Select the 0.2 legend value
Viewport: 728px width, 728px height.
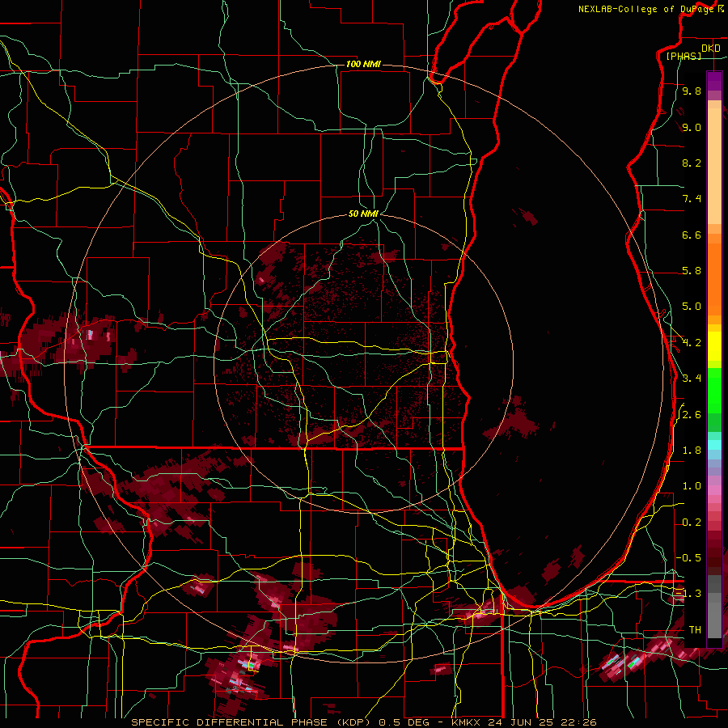pos(692,523)
